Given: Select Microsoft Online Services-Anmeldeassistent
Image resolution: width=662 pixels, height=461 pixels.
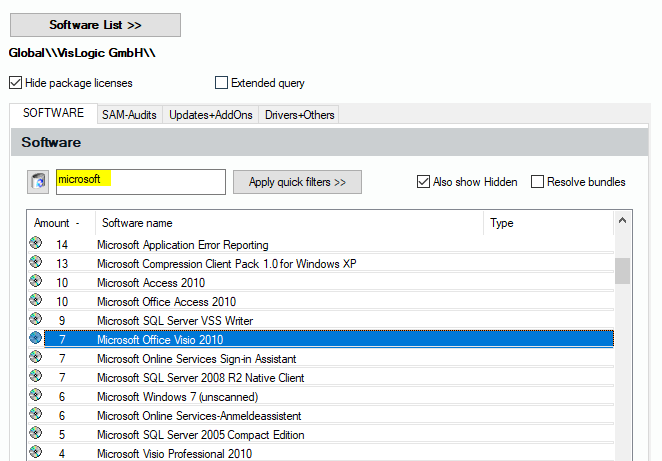Looking at the screenshot, I should pos(199,416).
